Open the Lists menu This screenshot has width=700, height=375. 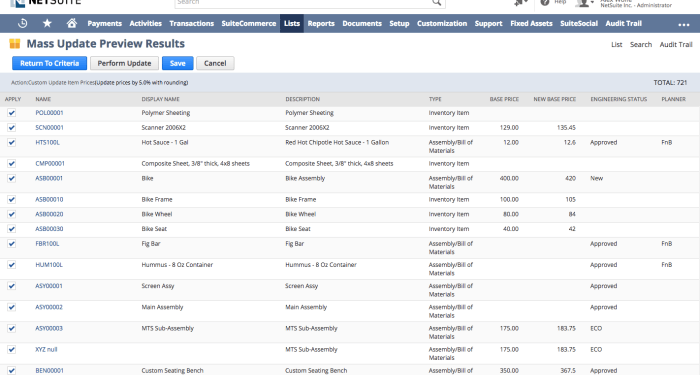pos(292,24)
